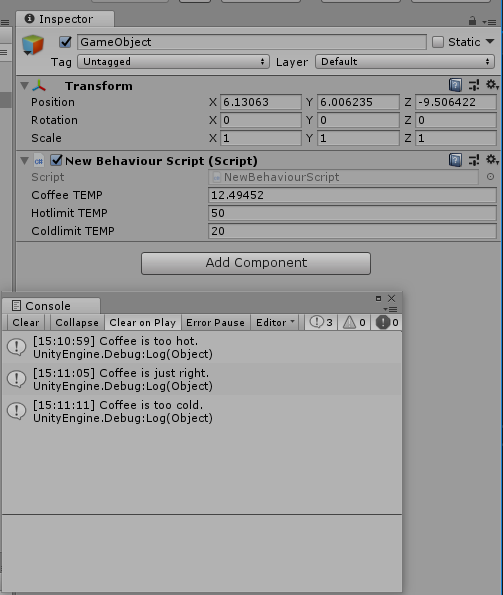Open the Layer dropdown showing Default
This screenshot has width=503, height=595.
point(405,61)
